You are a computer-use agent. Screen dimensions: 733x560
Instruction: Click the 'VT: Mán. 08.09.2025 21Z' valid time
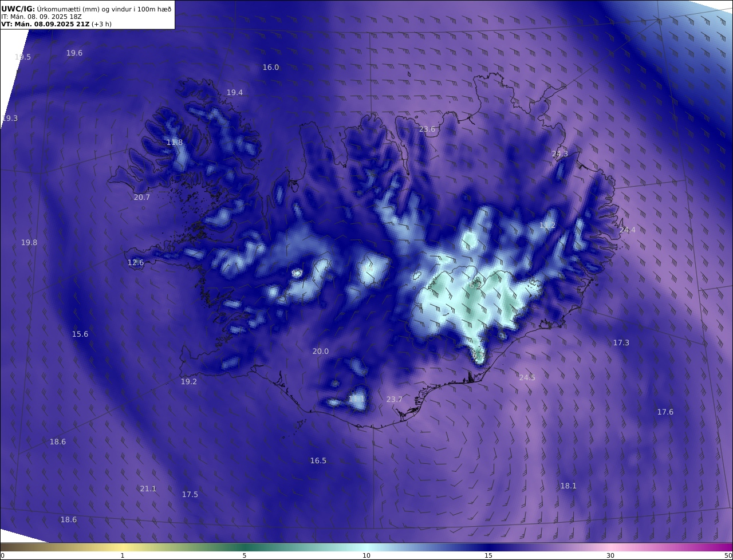(x=45, y=25)
